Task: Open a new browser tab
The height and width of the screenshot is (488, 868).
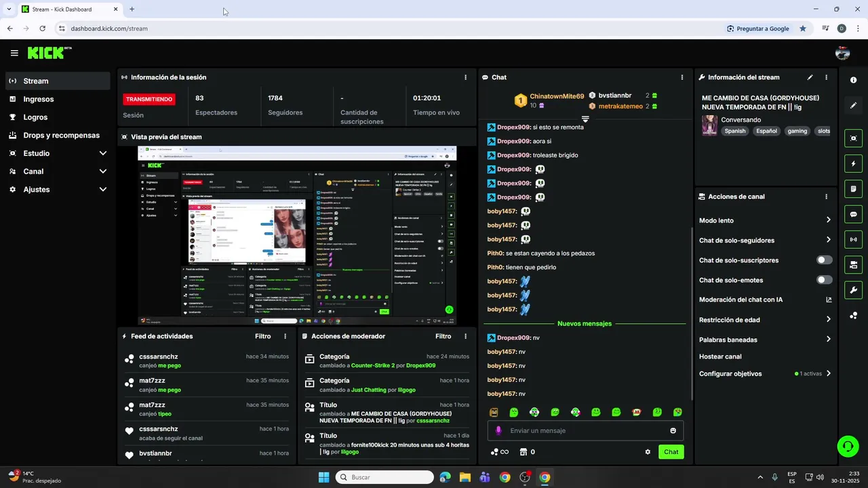Action: 132,9
